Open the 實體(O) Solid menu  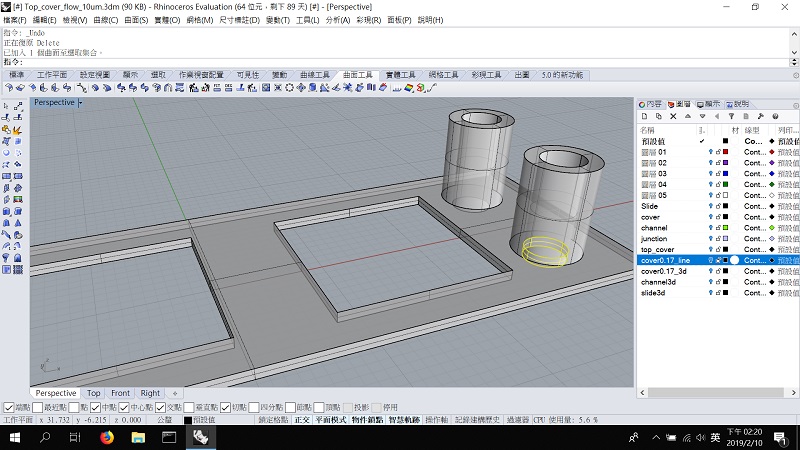166,20
